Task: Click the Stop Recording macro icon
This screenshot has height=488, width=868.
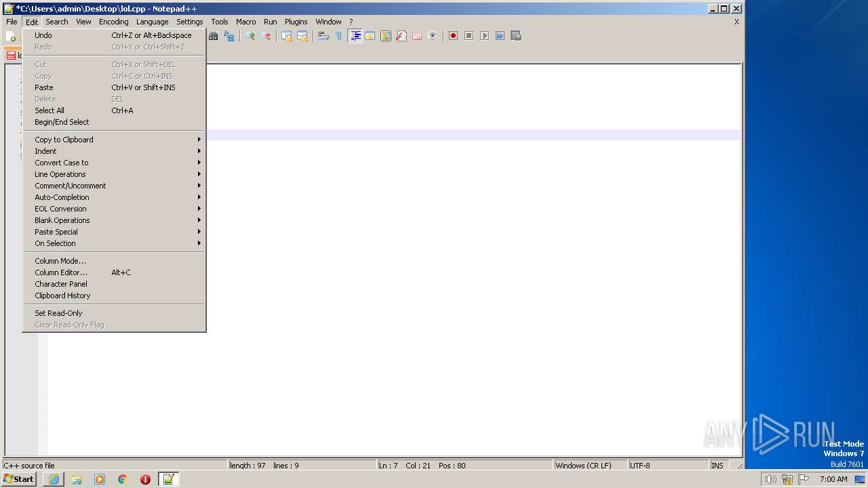Action: 469,36
